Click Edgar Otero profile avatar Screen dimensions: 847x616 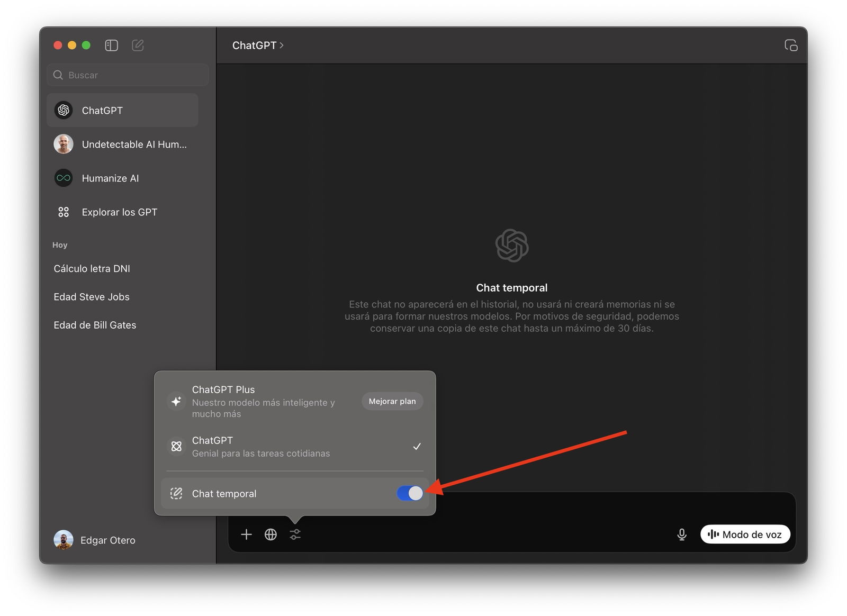click(64, 540)
